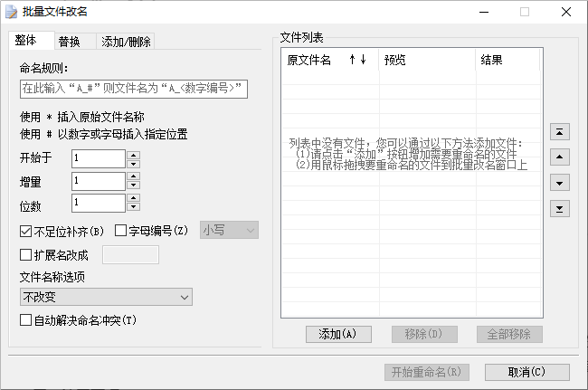Move selected file to top of list

tap(559, 131)
